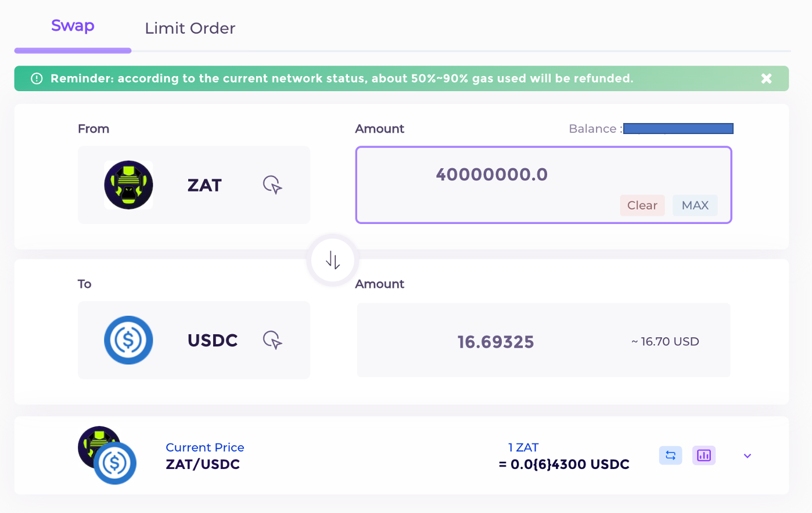
Task: Open the price chart icon
Action: tap(703, 456)
